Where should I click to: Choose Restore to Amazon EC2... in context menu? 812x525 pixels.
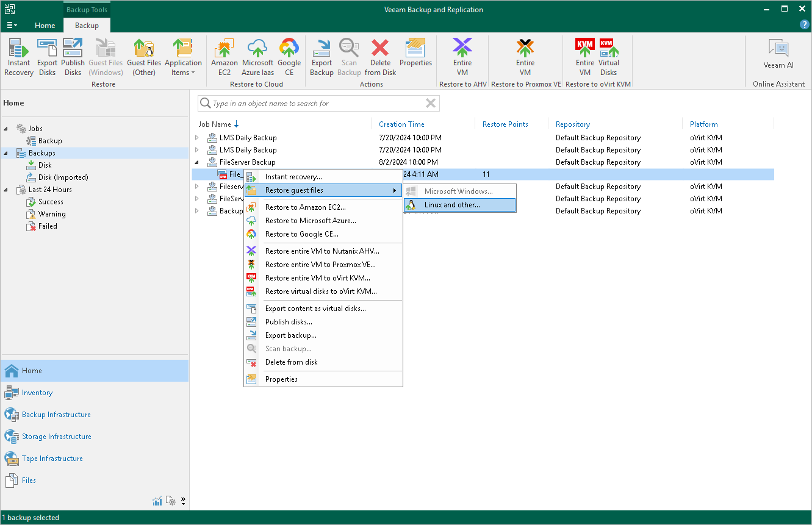point(323,207)
